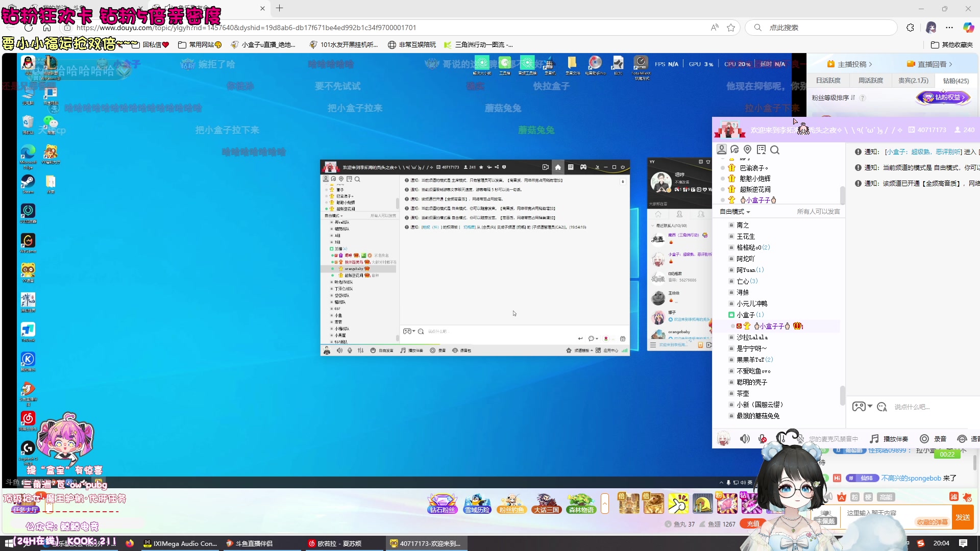980x551 pixels.
Task: Click the 发送 send button
Action: coord(963,517)
